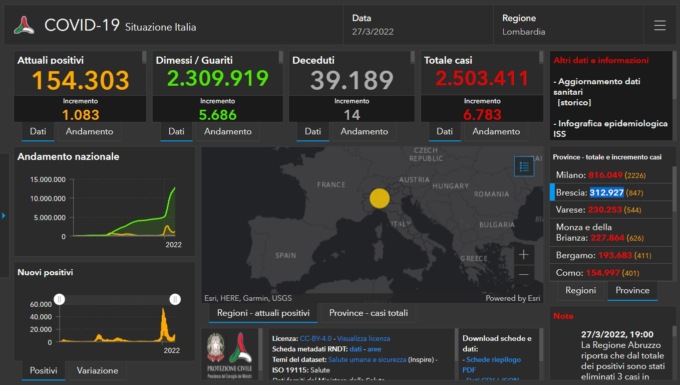The width and height of the screenshot is (680, 385).
Task: Click the Visualizza licenza link
Action: (363, 339)
